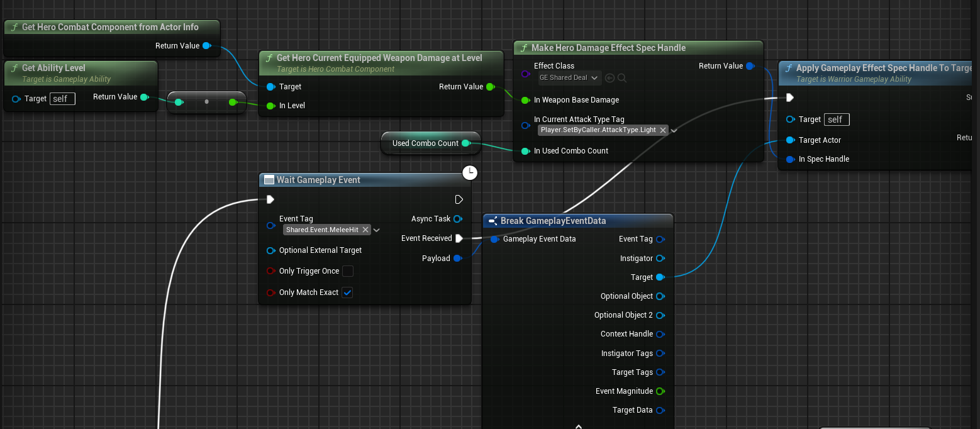Expand the Event Tag picker chevron
The image size is (980, 429).
pos(377,230)
